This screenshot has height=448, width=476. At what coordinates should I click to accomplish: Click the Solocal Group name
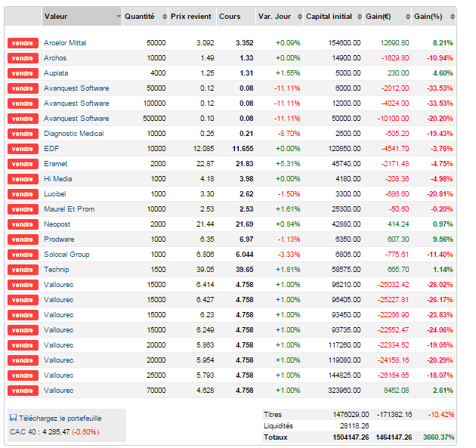click(x=66, y=255)
